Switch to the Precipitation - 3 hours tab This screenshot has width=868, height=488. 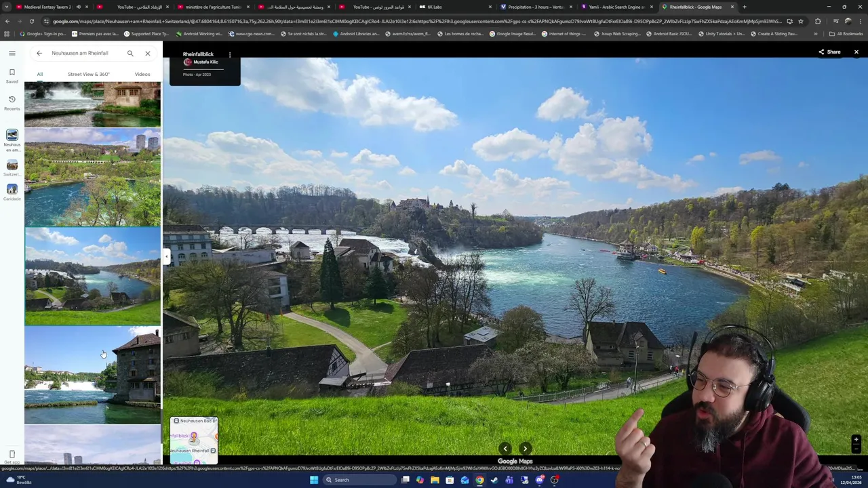coord(536,7)
